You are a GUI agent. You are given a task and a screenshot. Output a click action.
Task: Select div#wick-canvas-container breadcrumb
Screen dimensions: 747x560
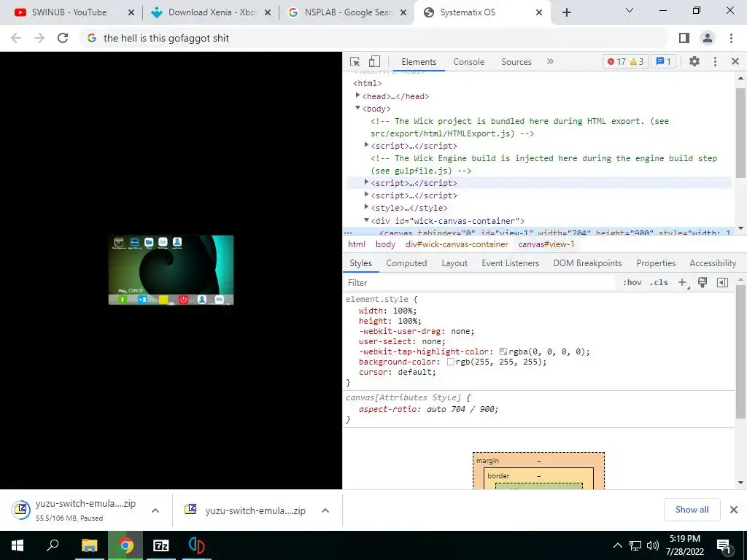[x=457, y=244]
